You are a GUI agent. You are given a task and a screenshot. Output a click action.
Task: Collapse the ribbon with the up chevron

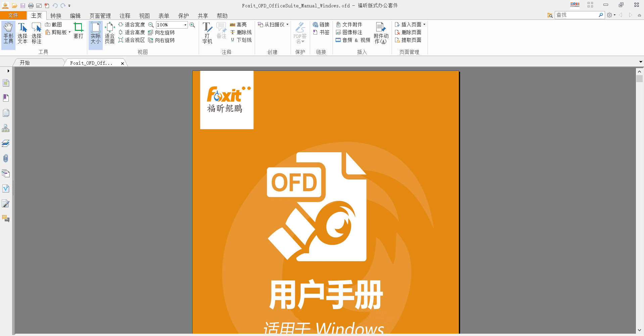pyautogui.click(x=639, y=15)
